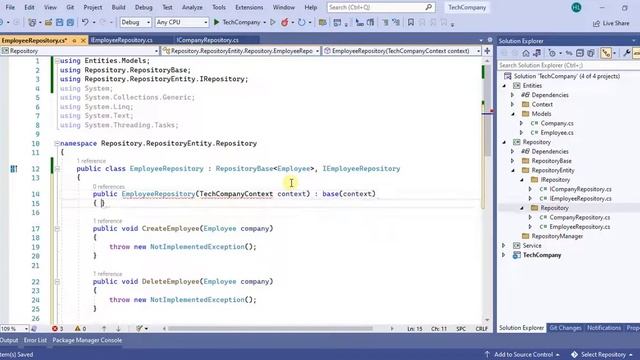Open the Build menu

(x=119, y=7)
